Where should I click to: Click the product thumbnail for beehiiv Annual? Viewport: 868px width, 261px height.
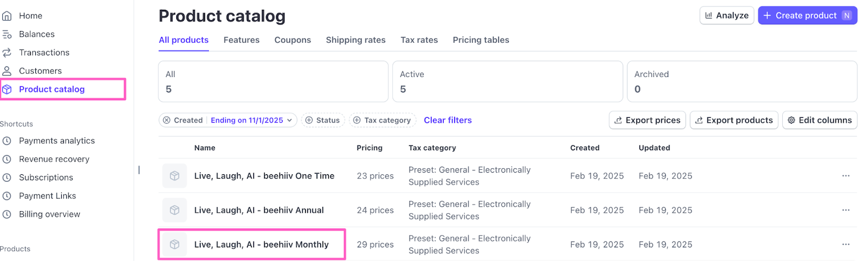tap(175, 210)
